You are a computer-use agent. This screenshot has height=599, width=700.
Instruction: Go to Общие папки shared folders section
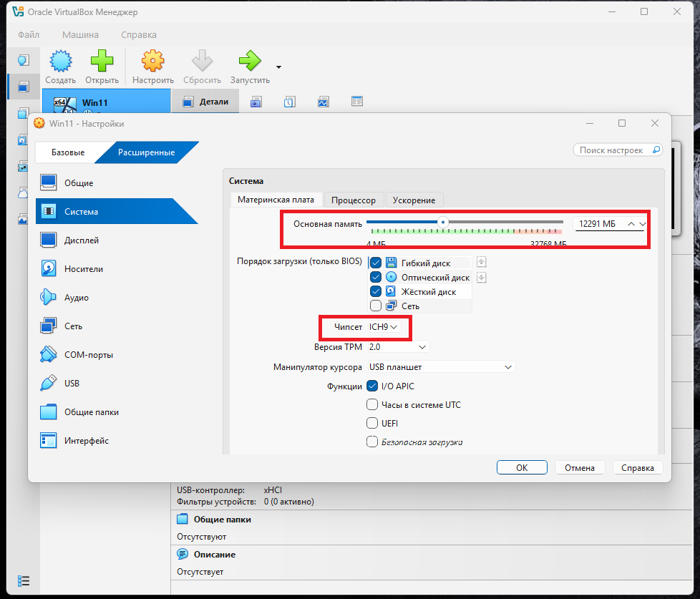pos(91,412)
